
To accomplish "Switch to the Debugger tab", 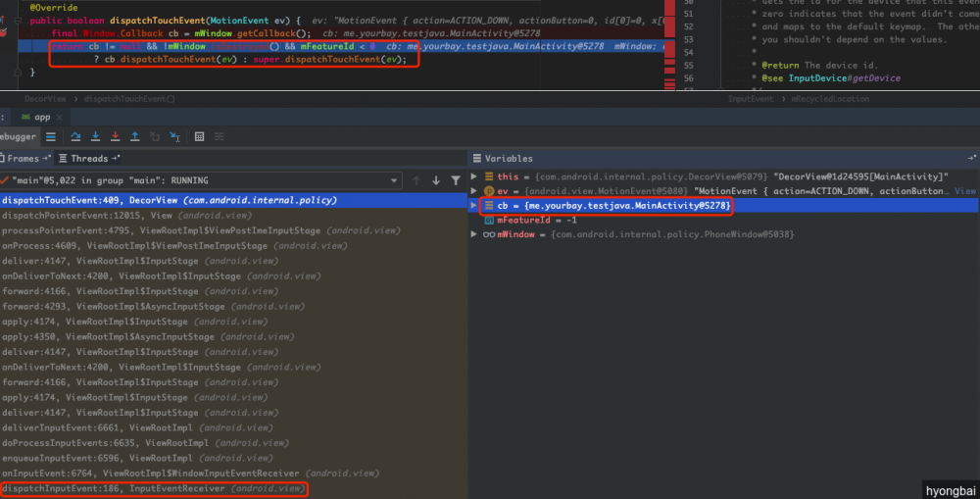I will point(18,136).
